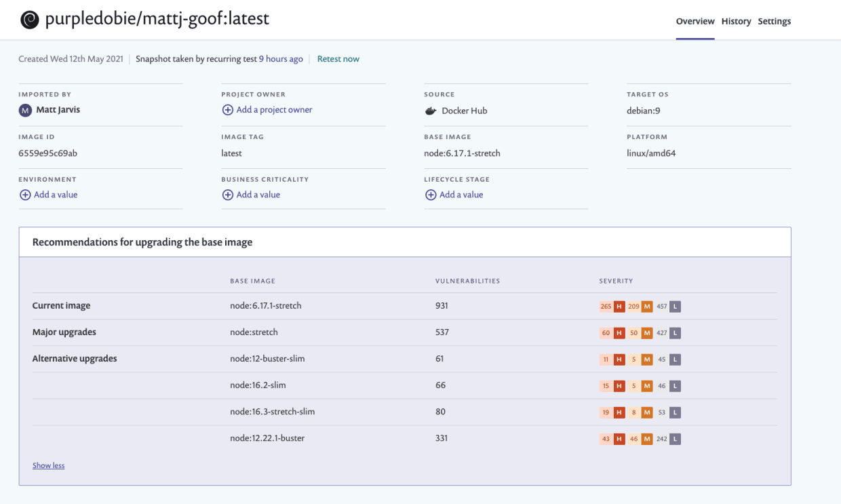
Task: Click the Alternative upgrades row label
Action: click(x=75, y=359)
